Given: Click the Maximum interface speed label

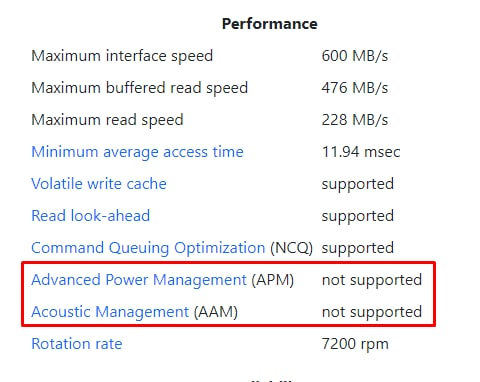Looking at the screenshot, I should pyautogui.click(x=122, y=56).
